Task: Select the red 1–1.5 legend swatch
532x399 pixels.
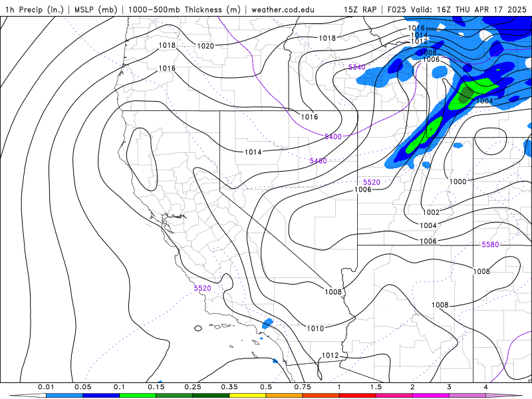Action: [358, 396]
